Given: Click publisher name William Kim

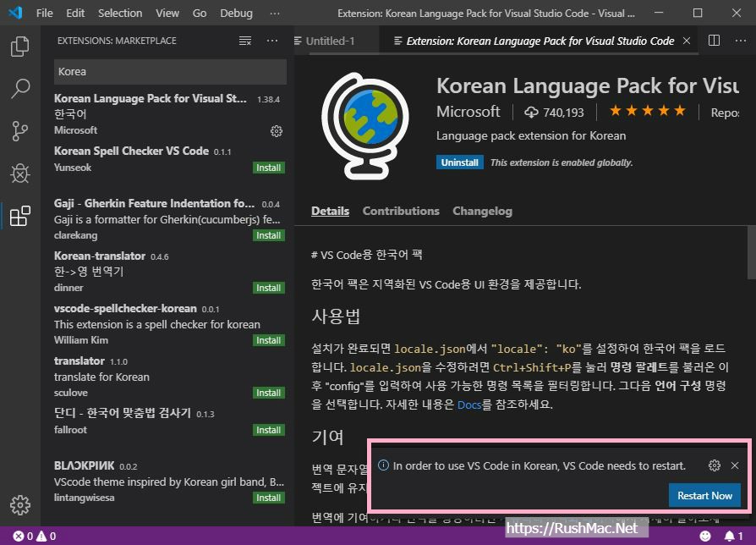Looking at the screenshot, I should tap(81, 340).
